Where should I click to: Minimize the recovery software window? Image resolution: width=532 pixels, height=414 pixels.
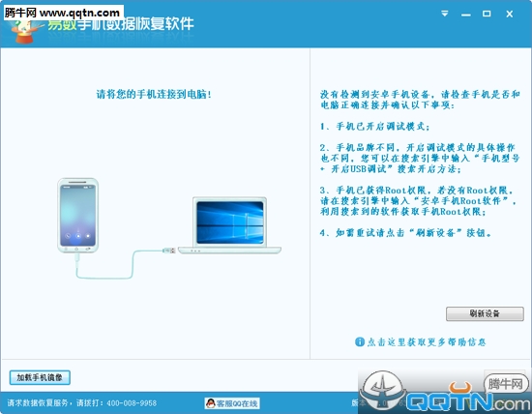click(466, 15)
